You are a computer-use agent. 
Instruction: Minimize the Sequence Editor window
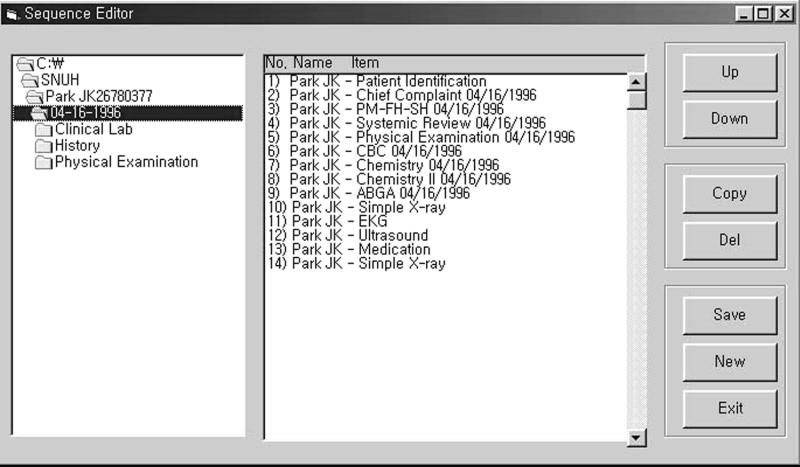click(744, 14)
